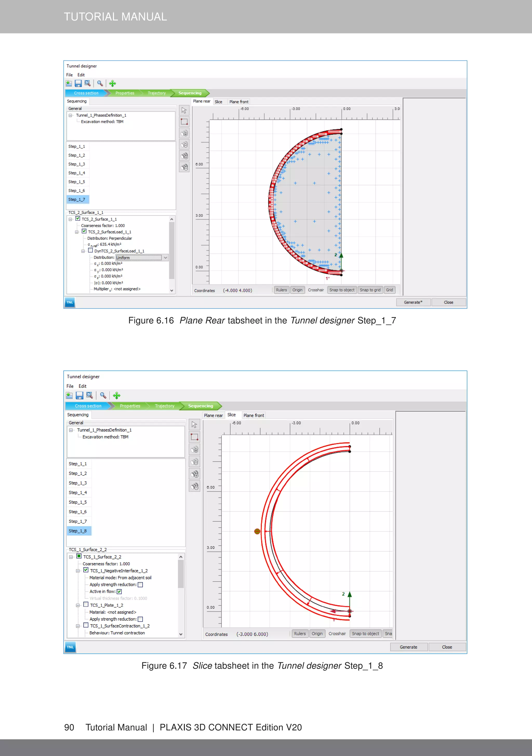This screenshot has width=532, height=756.
Task: Tick the DynTCS_2_SurfaceLoad_1_1 checkbox
Action: [91, 251]
